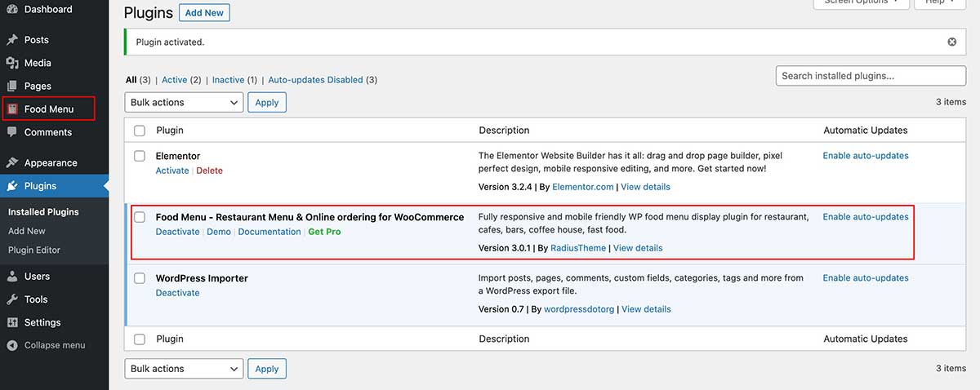Click the Settings icon in sidebar

coord(12,322)
